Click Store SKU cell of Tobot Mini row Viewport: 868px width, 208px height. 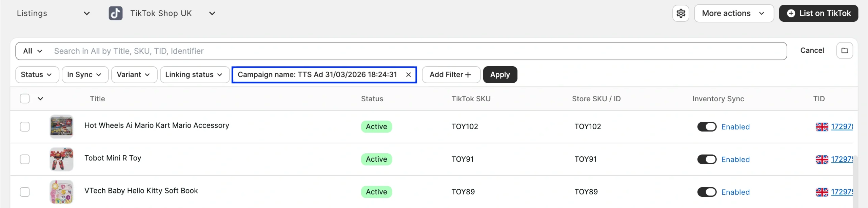(x=586, y=159)
